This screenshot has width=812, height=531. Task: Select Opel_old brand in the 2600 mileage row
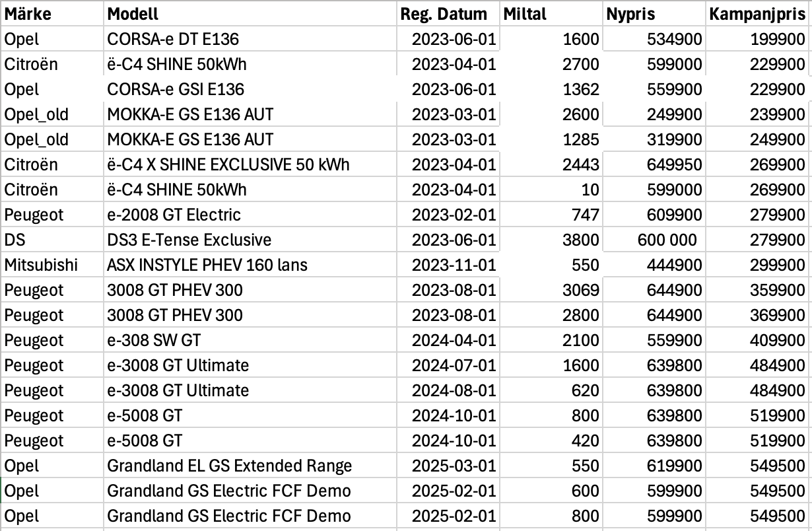click(53, 114)
